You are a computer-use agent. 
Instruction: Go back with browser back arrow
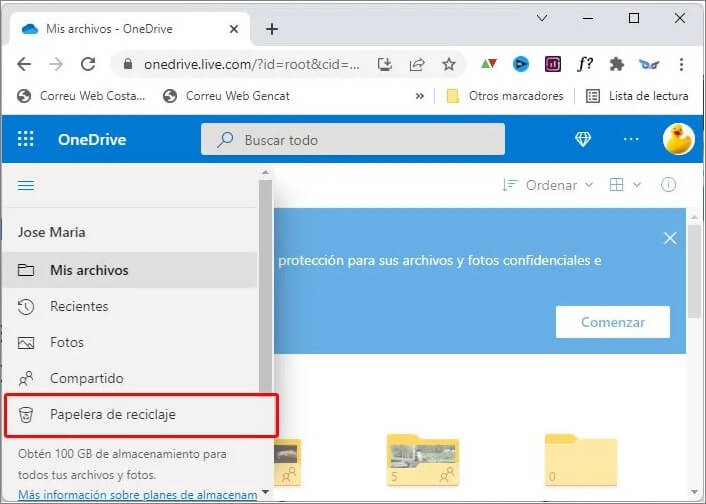tap(24, 64)
